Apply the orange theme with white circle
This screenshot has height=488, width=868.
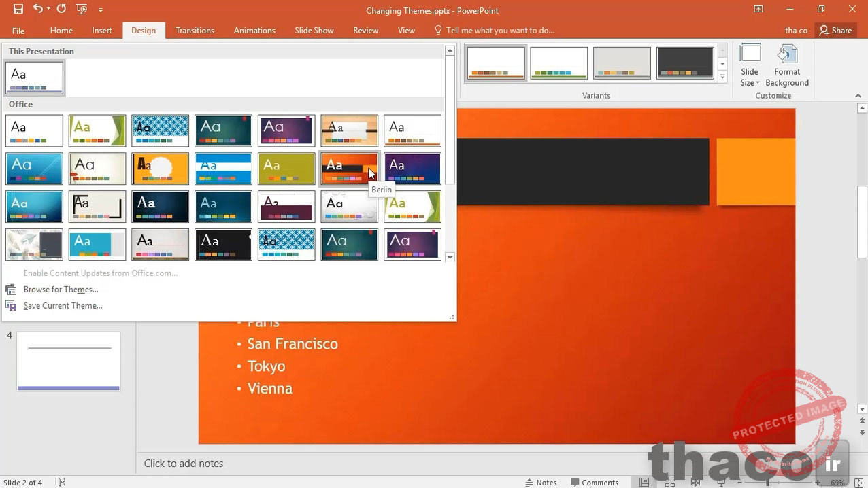[x=161, y=169]
